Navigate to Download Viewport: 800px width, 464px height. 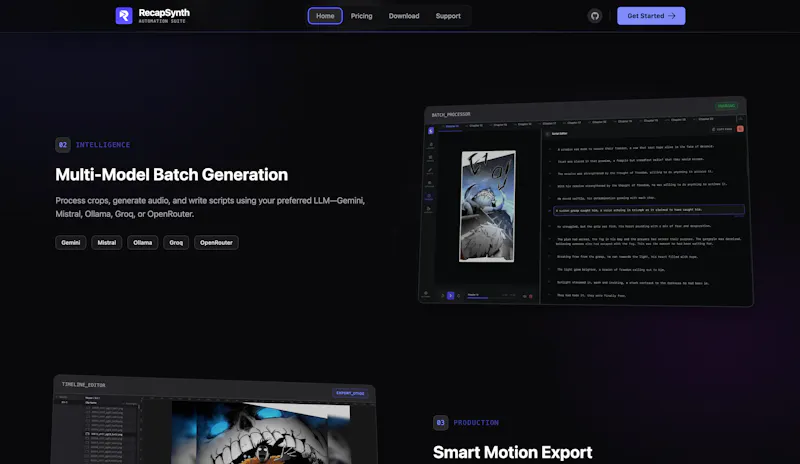click(404, 16)
